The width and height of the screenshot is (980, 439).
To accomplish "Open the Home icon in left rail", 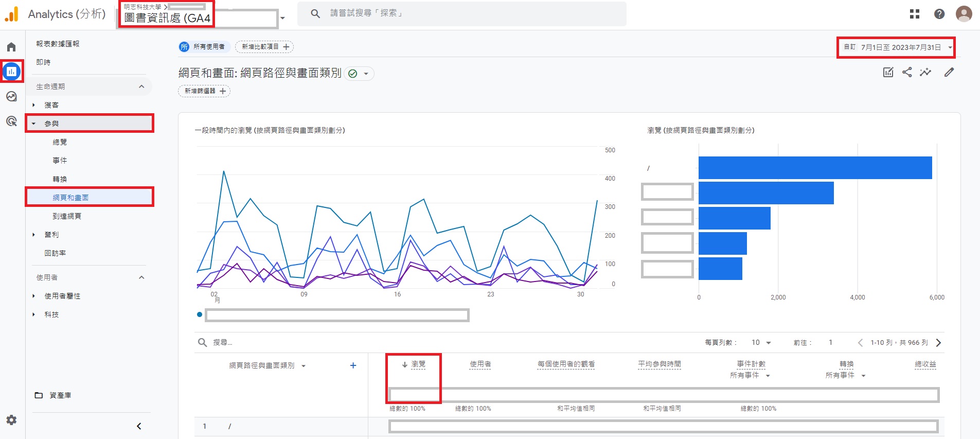I will click(x=11, y=47).
